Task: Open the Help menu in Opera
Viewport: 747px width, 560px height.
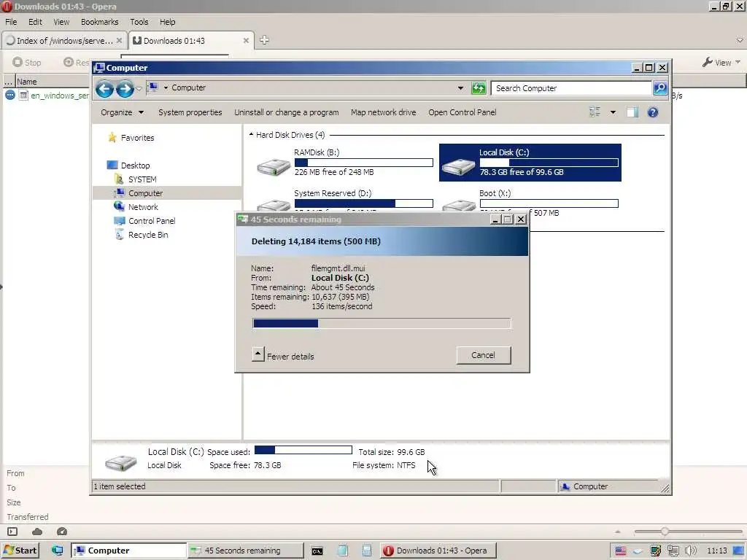Action: (167, 22)
